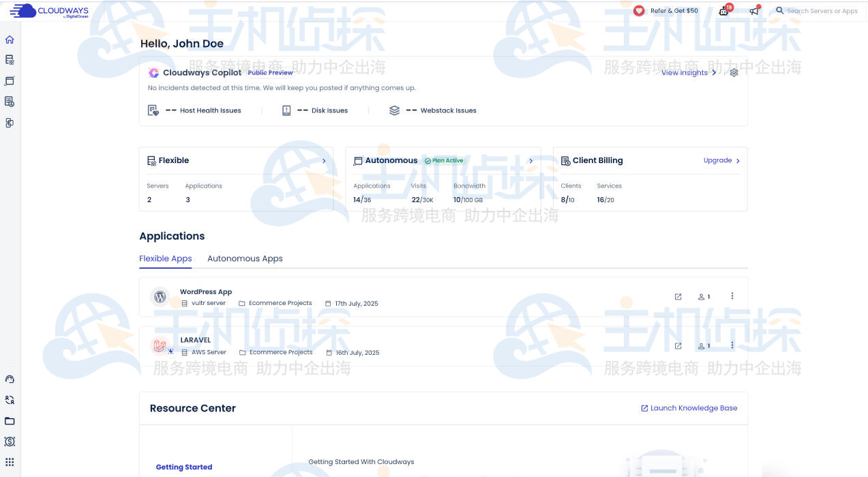This screenshot has width=868, height=477.
Task: Switch to the Flexible Apps tab
Action: click(x=166, y=259)
